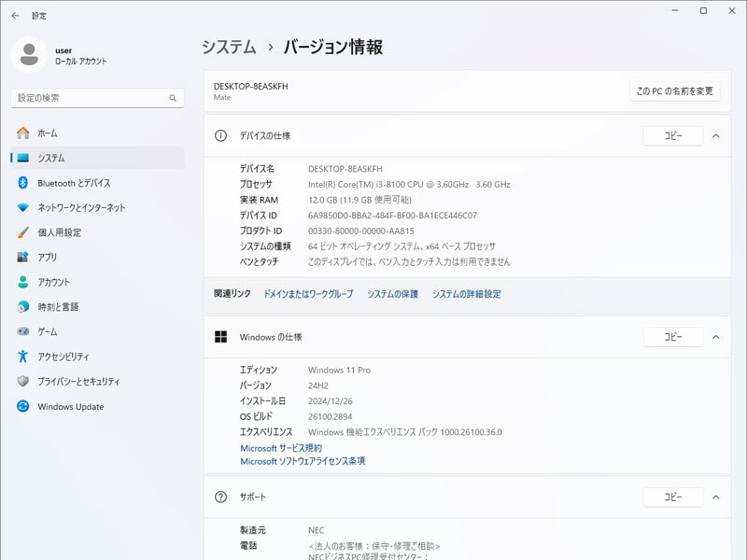Minimize the Settings window
747x560 pixels.
674,10
